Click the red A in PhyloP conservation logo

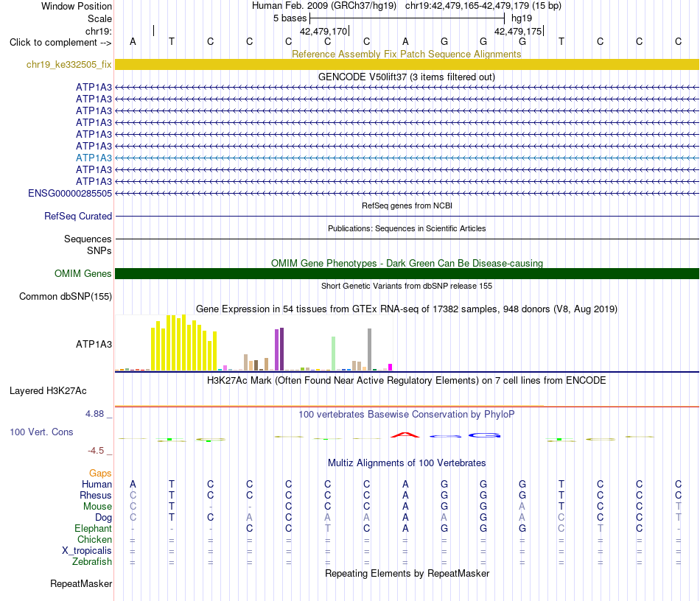click(405, 435)
